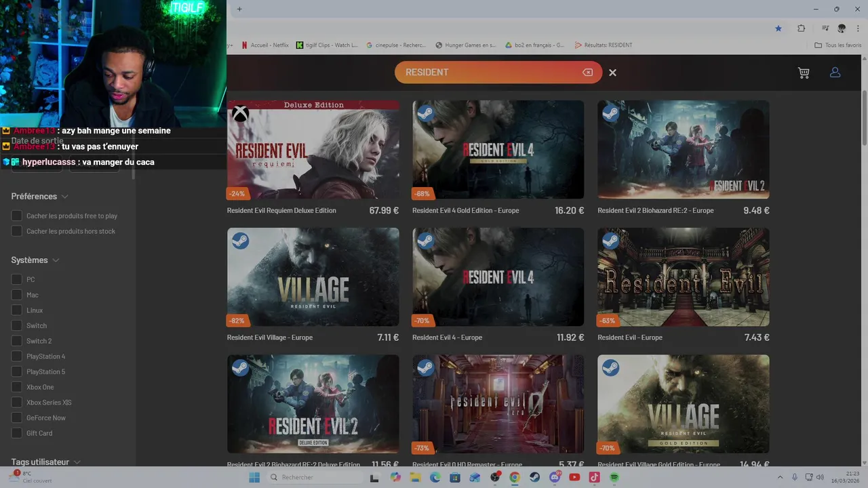Screen dimensions: 868x488
Task: Enable Cacher les produits free to play
Action: click(17, 216)
